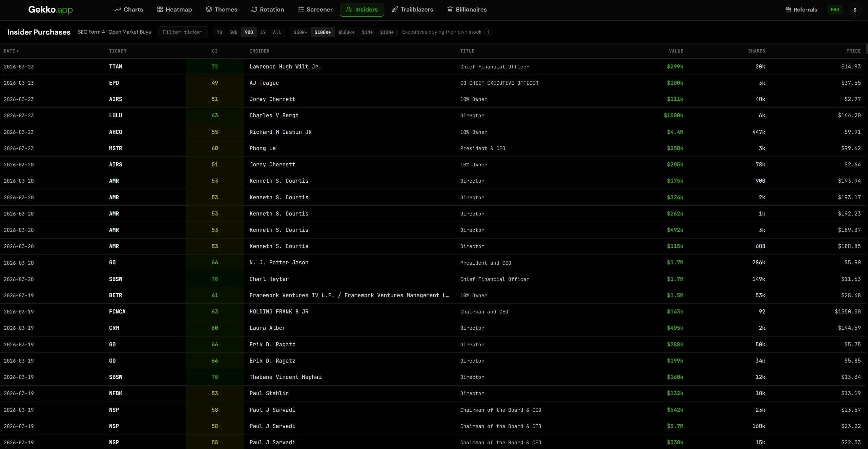868x449 pixels.
Task: Select the $500k+ value filter
Action: coord(346,32)
